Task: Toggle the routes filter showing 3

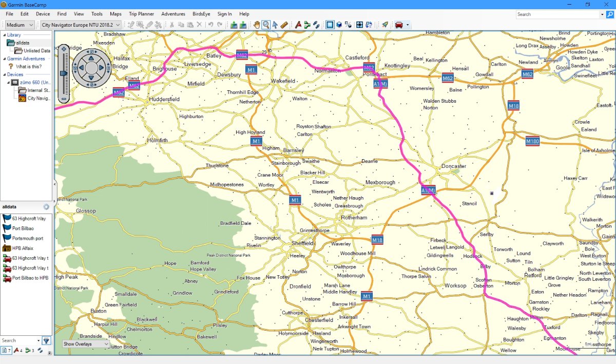Action: 29,351
